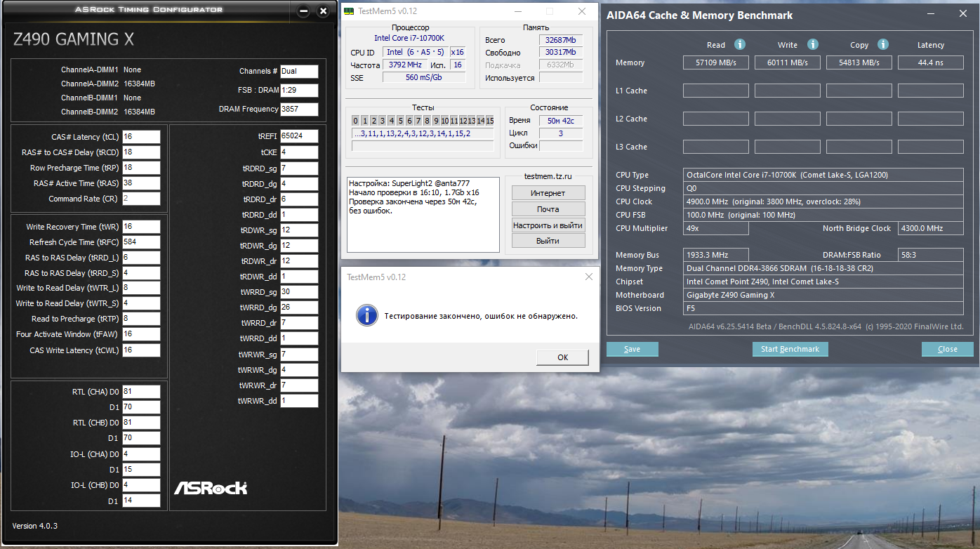The image size is (980, 549).
Task: Click the TestMem5 log text area
Action: coord(423,215)
